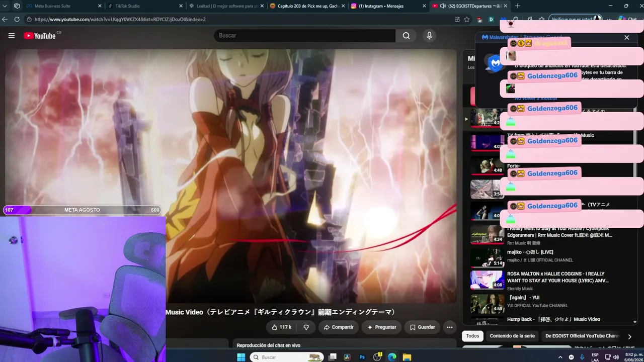This screenshot has width=644, height=362.
Task: Switch to the Instagram Mensajes tab
Action: click(x=387, y=6)
